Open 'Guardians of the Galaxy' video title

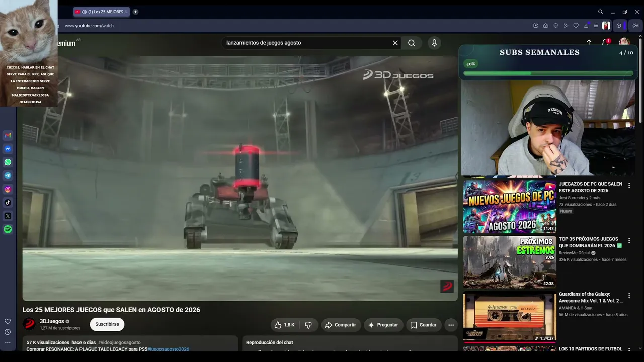point(591,297)
